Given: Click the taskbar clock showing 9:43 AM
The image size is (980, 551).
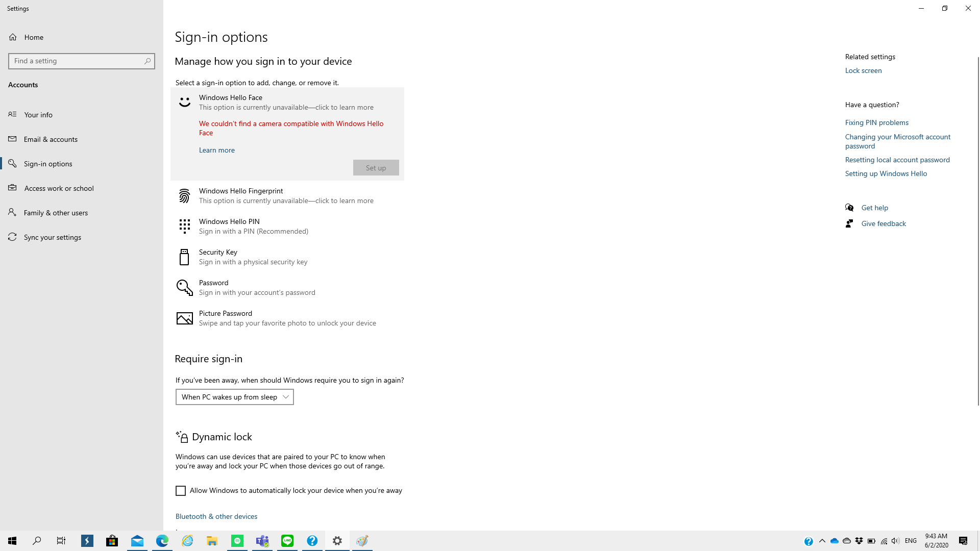Looking at the screenshot, I should point(936,541).
